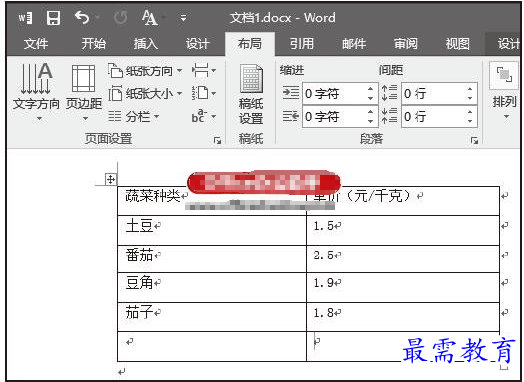Open the Line Numbers dropdown icon
The width and height of the screenshot is (524, 382).
coord(204,94)
